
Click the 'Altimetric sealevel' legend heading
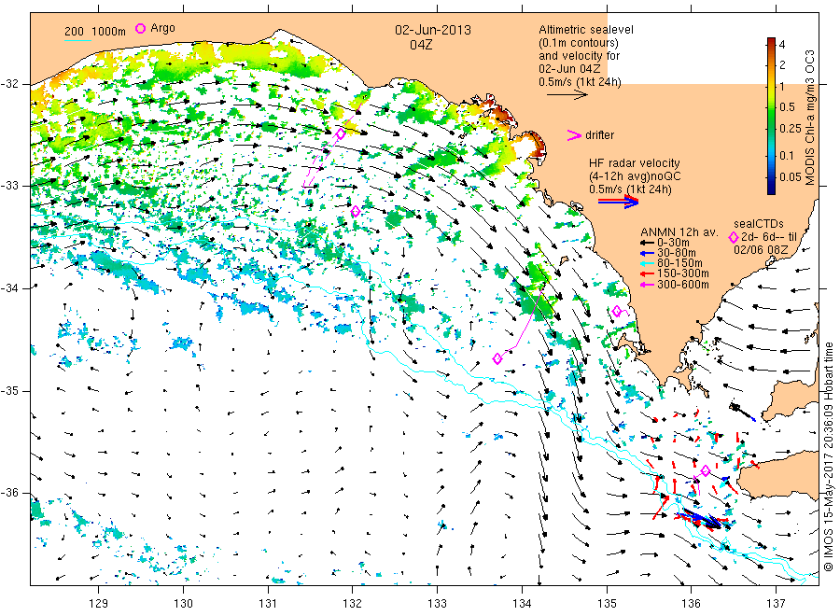(x=586, y=30)
